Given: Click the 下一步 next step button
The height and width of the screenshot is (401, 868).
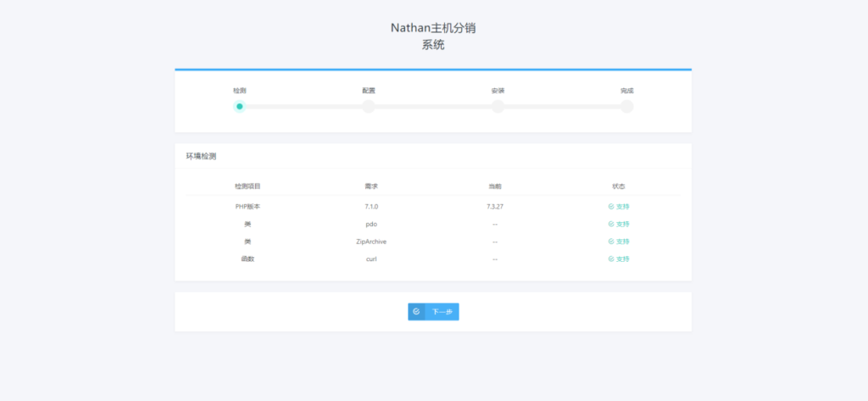Looking at the screenshot, I should tap(433, 312).
